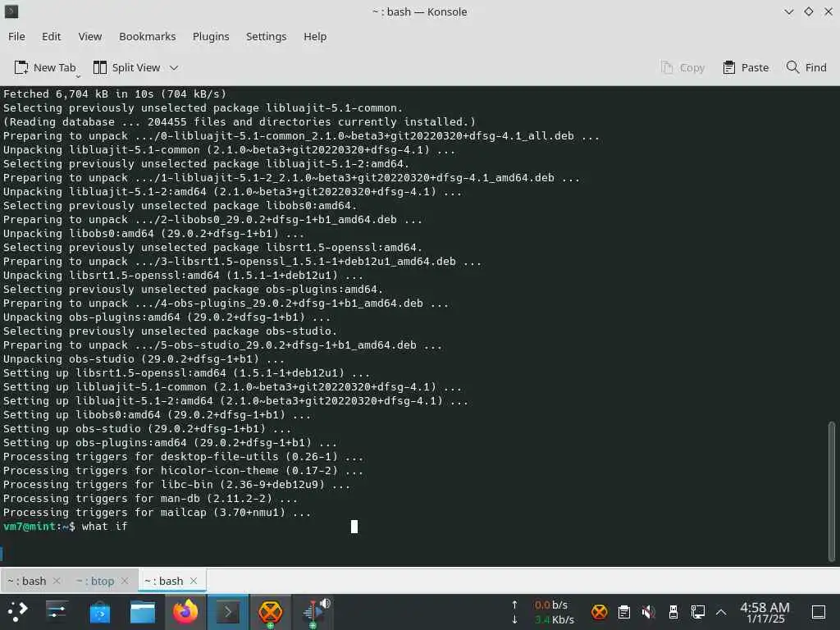
Task: Open the View menu
Action: tap(90, 36)
